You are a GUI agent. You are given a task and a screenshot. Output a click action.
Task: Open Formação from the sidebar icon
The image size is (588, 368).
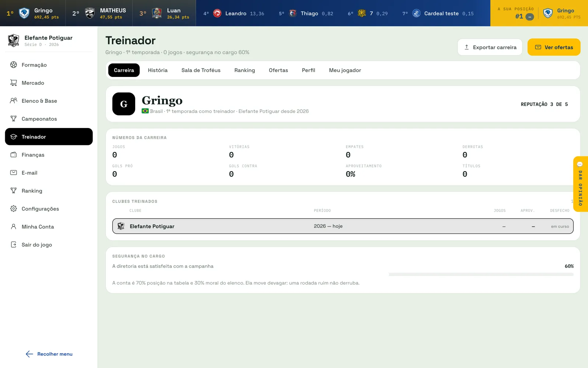[14, 65]
